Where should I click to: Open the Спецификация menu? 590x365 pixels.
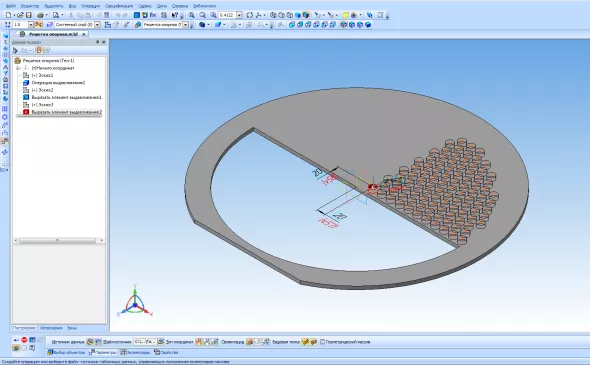point(119,6)
